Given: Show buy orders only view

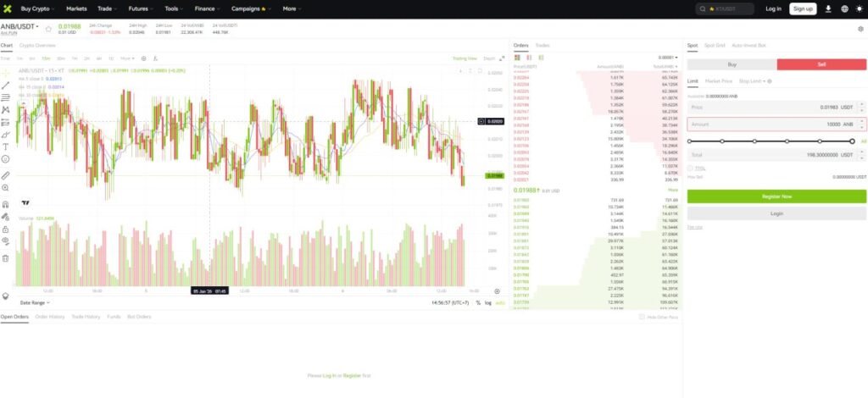Looking at the screenshot, I should click(x=541, y=58).
